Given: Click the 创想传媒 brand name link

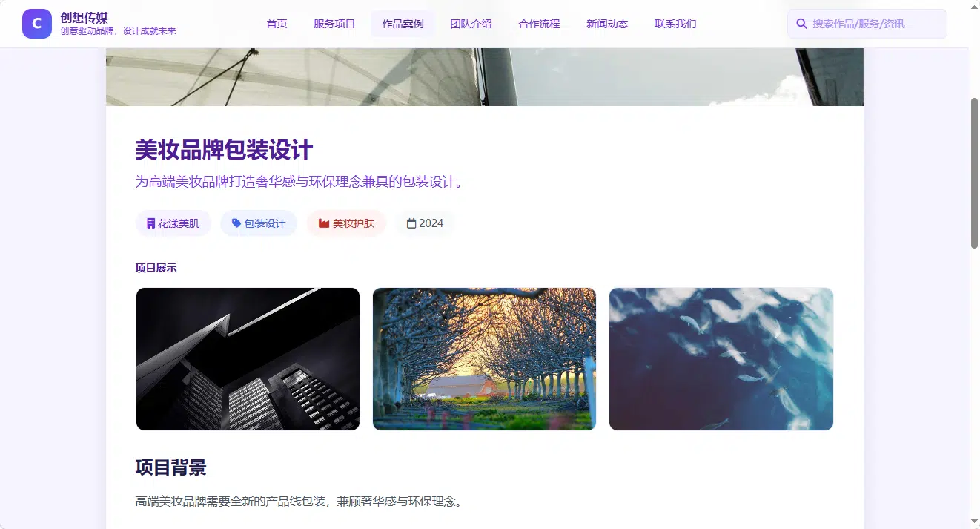Looking at the screenshot, I should coord(84,17).
